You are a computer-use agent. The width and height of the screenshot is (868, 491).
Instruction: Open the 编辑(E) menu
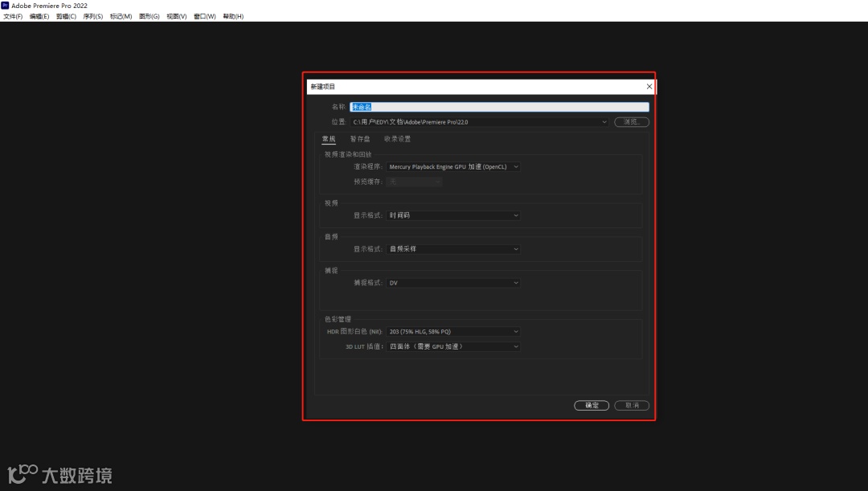39,17
